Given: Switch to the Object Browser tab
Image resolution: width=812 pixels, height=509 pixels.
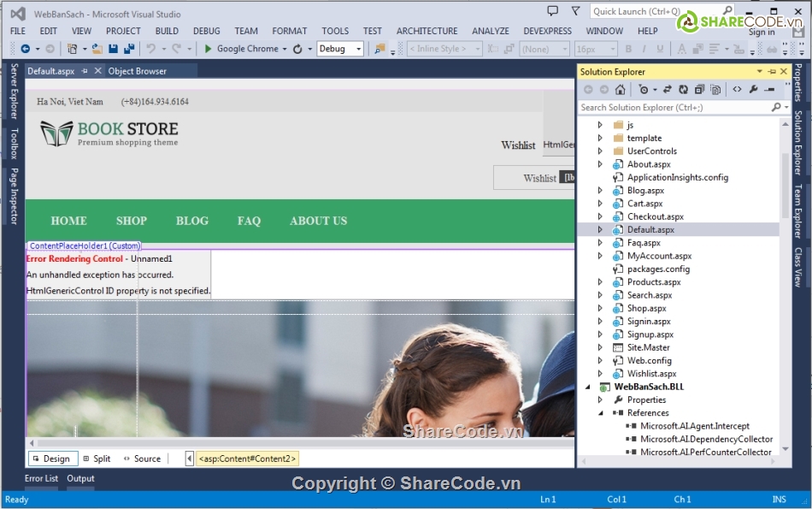Looking at the screenshot, I should [138, 71].
